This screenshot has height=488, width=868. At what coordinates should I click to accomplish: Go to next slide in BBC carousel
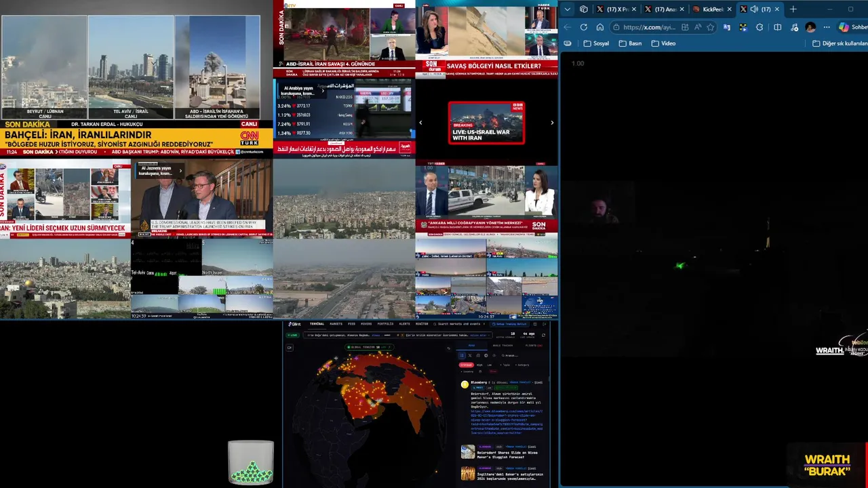pyautogui.click(x=552, y=123)
